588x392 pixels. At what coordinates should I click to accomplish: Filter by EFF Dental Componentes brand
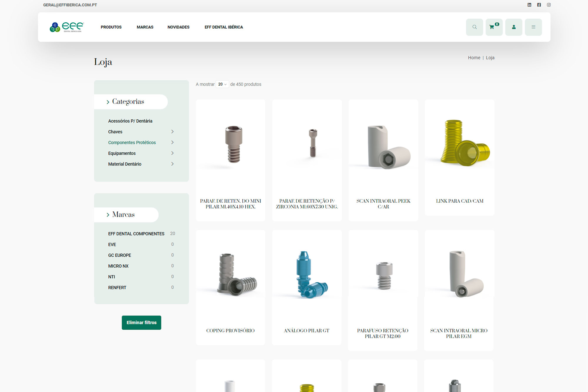tap(136, 234)
